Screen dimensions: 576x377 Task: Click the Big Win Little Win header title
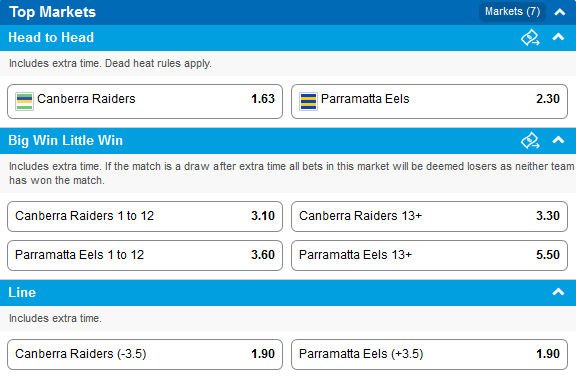65,140
